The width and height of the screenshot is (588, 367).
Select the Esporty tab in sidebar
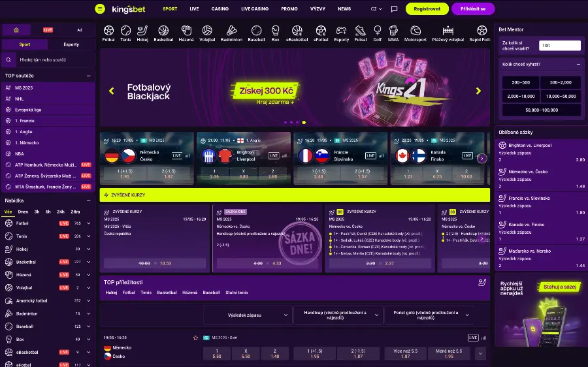point(71,44)
